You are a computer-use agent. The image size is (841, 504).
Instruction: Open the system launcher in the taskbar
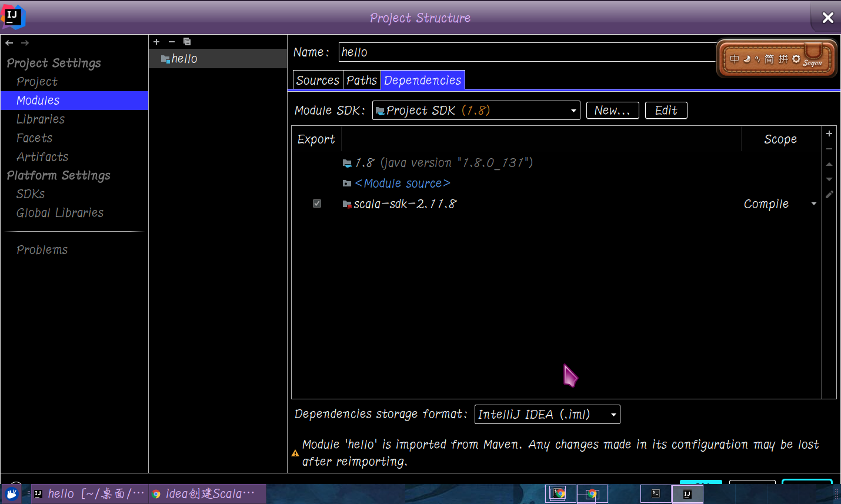point(11,494)
